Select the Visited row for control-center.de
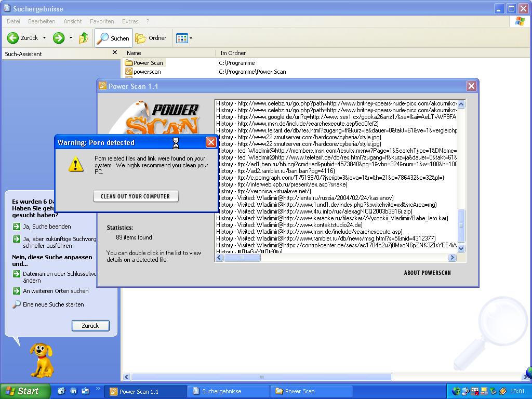This screenshot has width=532, height=399. click(336, 245)
